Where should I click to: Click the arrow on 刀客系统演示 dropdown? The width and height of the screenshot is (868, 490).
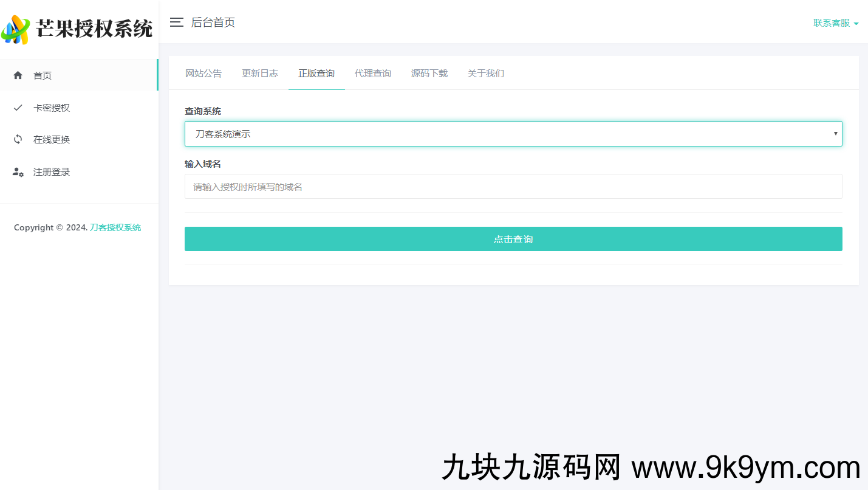click(835, 134)
